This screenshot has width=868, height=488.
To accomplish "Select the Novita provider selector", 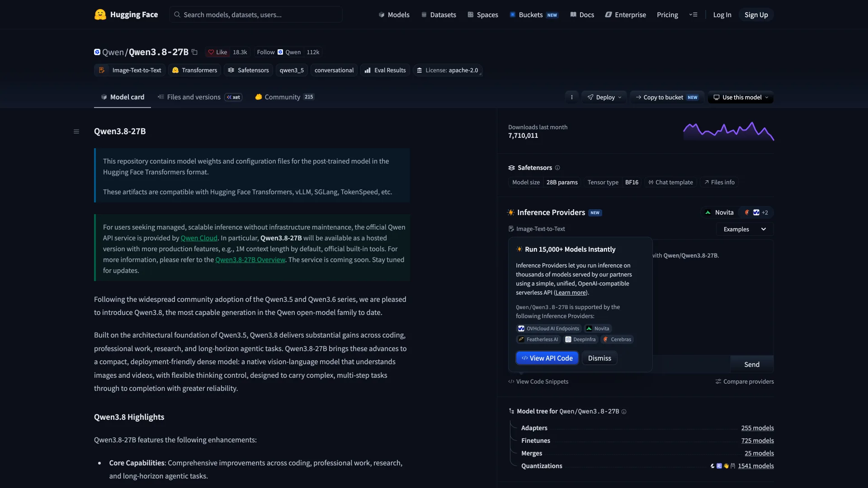I will coord(719,212).
